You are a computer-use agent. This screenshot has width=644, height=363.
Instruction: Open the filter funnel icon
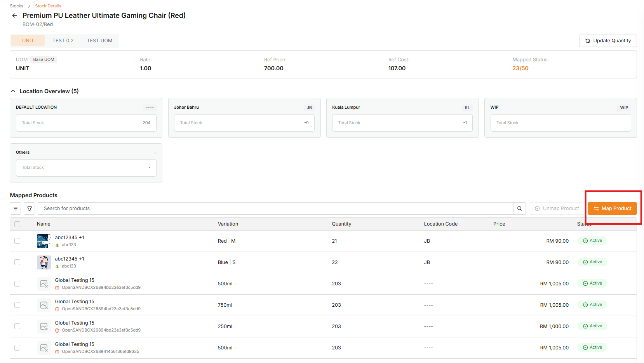30,208
